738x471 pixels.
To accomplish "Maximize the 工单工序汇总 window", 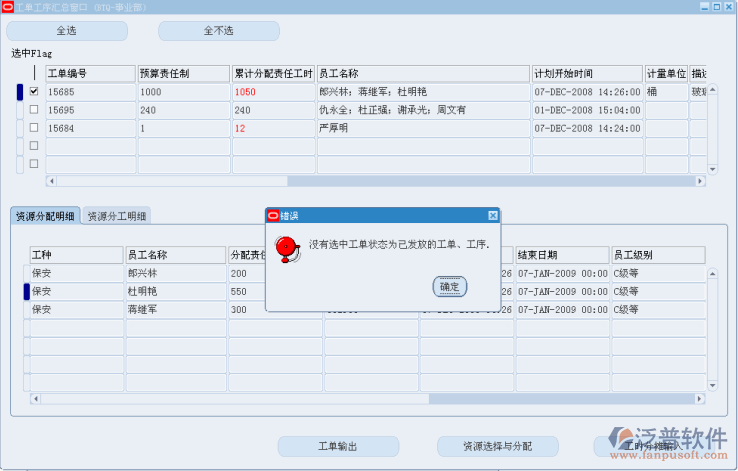I will pyautogui.click(x=717, y=7).
